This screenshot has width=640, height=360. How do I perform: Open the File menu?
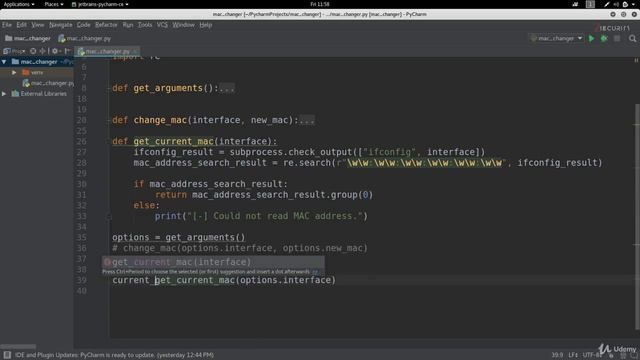pos(7,25)
